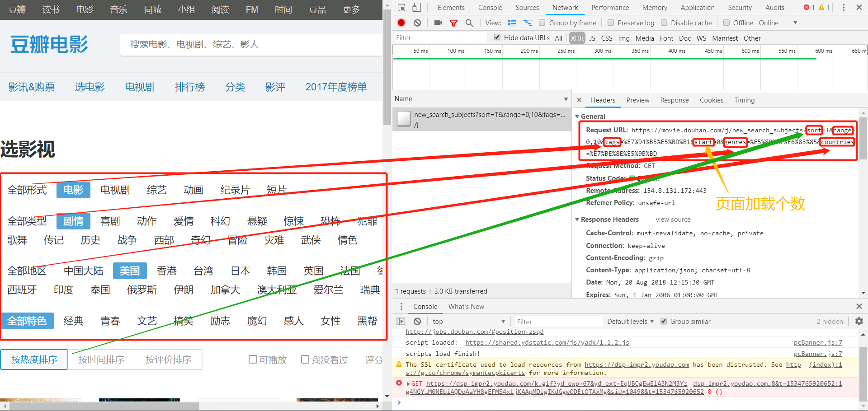This screenshot has height=411, width=868.
Task: Choose 中国大陆 region tag
Action: 84,271
